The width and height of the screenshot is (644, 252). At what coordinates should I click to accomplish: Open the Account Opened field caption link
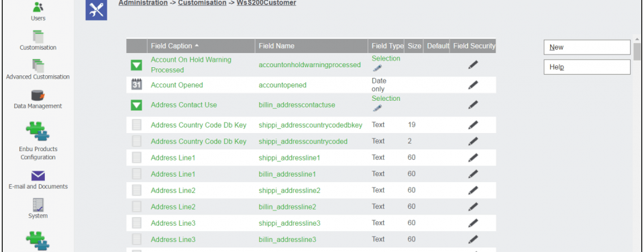pos(176,85)
